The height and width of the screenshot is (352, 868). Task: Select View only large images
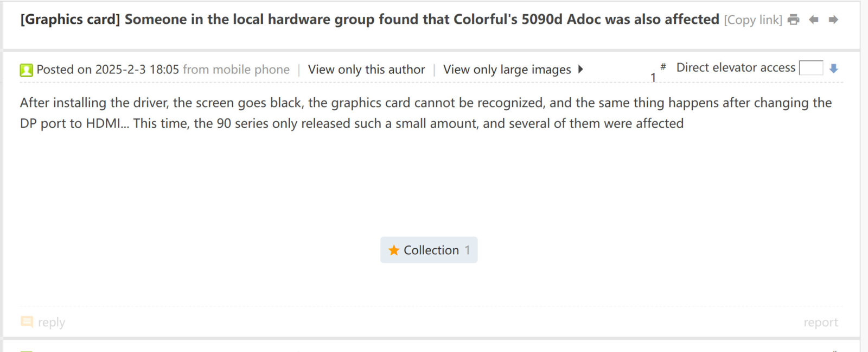click(x=507, y=70)
